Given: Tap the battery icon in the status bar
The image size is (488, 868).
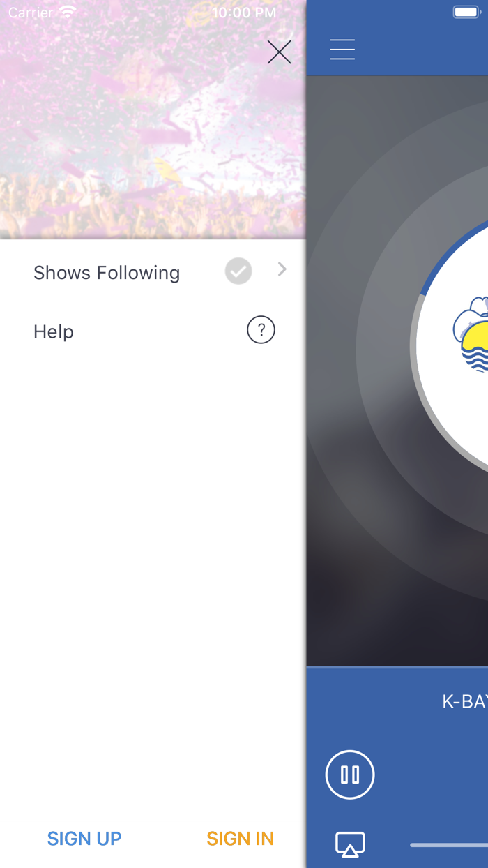Looking at the screenshot, I should (x=466, y=12).
